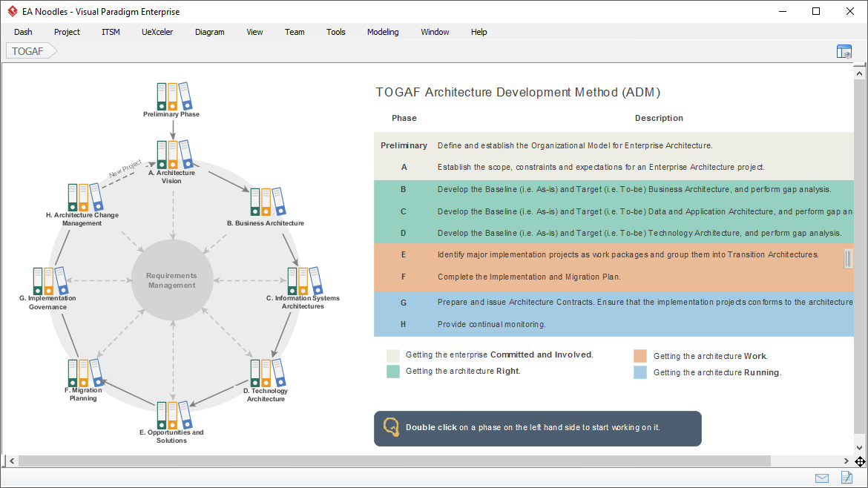
Task: Open the notes document icon in status bar
Action: coord(846,478)
